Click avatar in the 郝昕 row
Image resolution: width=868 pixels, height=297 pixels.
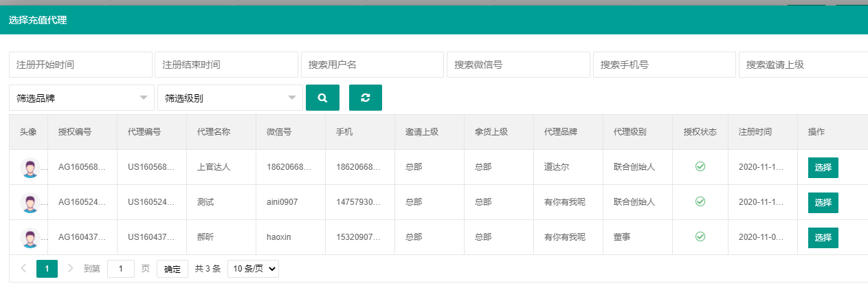pyautogui.click(x=30, y=237)
